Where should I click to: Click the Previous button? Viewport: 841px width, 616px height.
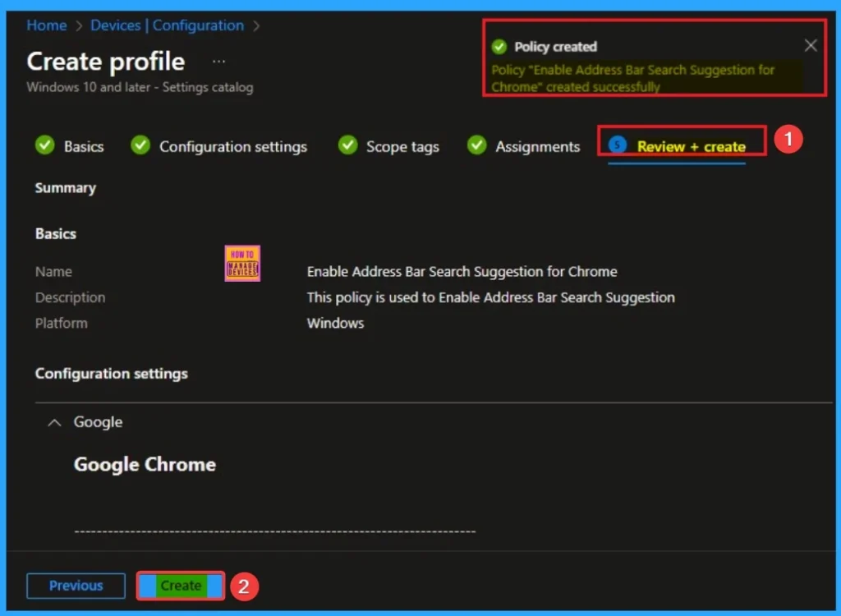coord(76,586)
